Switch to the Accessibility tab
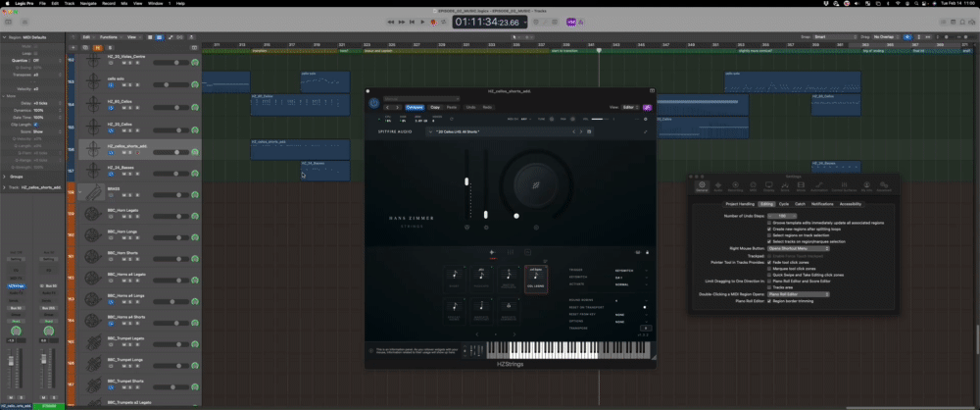The width and height of the screenshot is (980, 410). (851, 204)
